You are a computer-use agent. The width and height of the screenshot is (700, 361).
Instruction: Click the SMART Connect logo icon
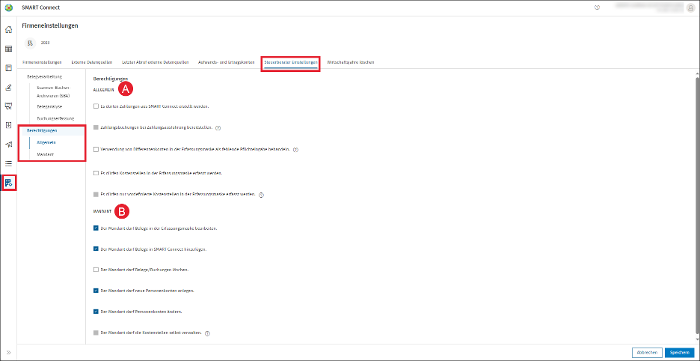(x=8, y=8)
